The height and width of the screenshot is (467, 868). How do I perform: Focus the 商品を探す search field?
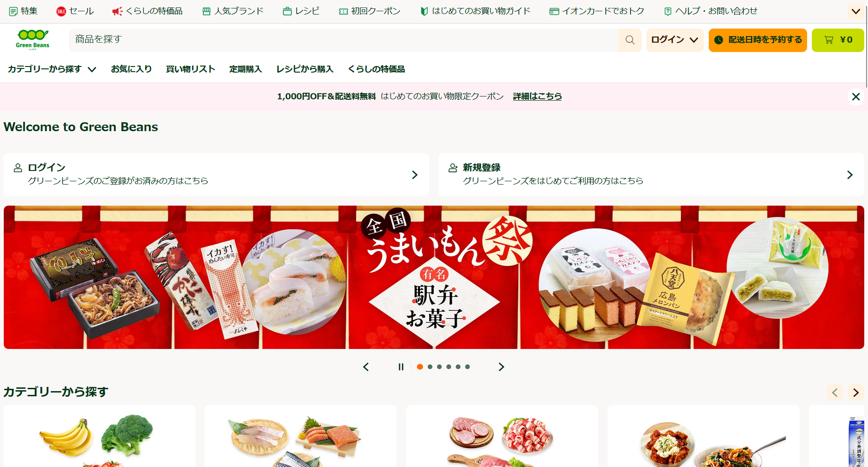[x=343, y=40]
